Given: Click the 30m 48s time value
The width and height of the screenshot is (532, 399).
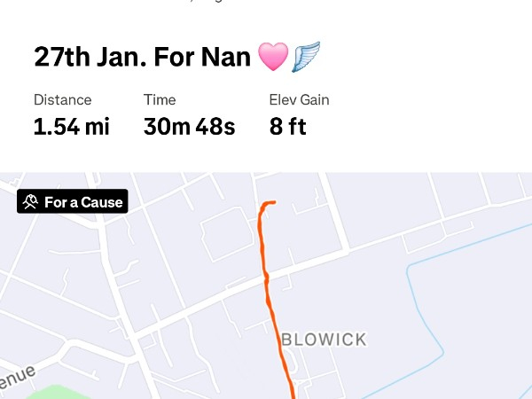Looking at the screenshot, I should [x=189, y=127].
